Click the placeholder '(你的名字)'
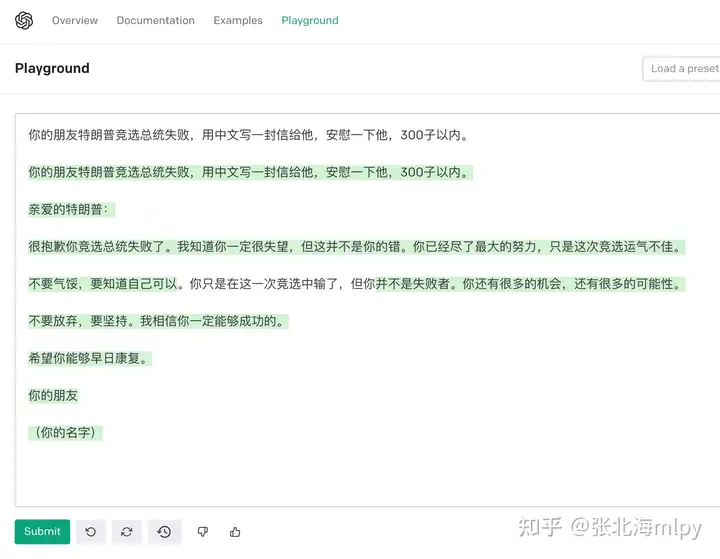 pyautogui.click(x=65, y=433)
